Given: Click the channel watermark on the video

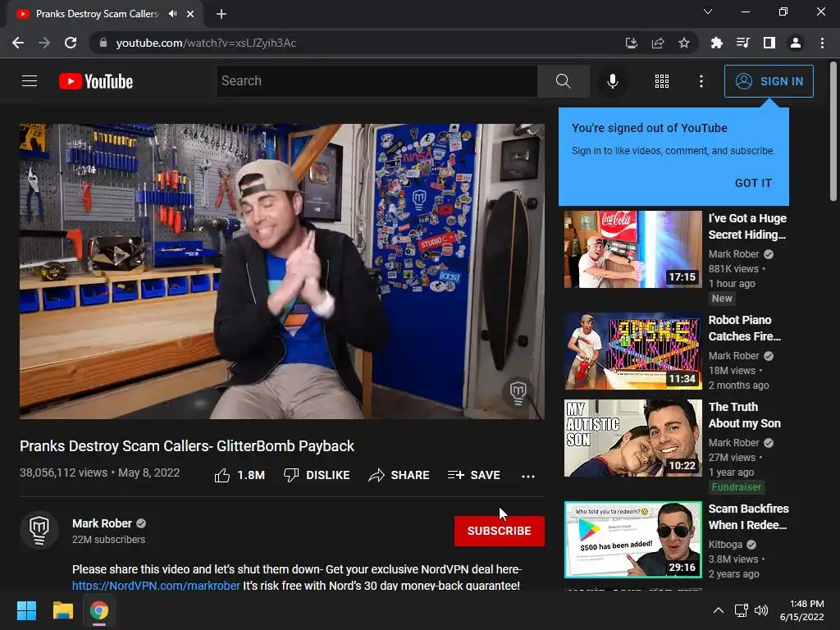Looking at the screenshot, I should point(518,392).
